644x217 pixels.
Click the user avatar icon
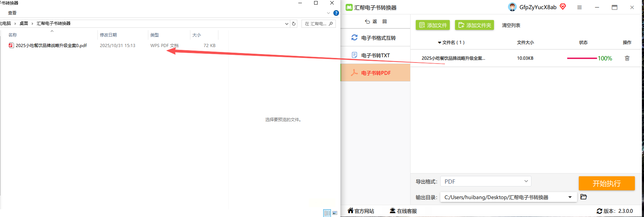(x=512, y=7)
